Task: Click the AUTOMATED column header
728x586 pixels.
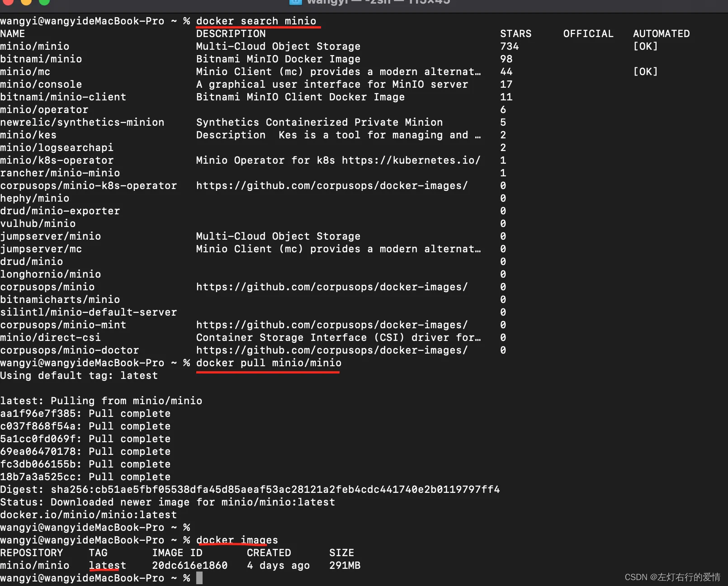Action: (x=661, y=33)
